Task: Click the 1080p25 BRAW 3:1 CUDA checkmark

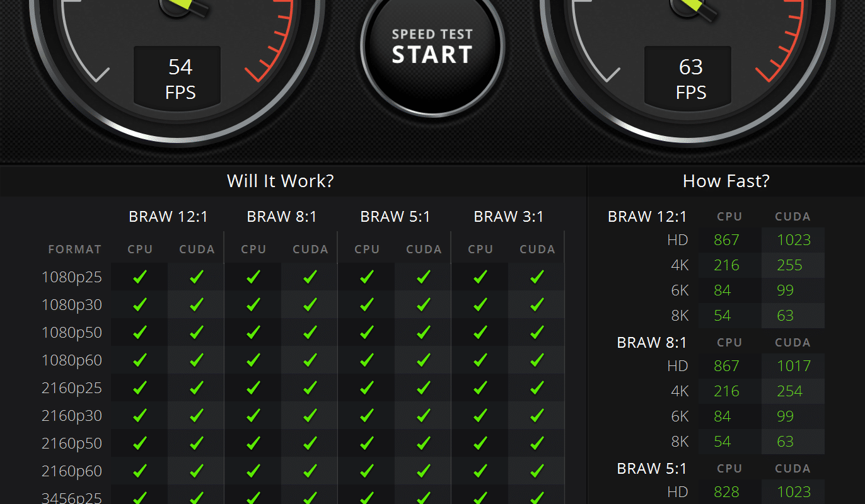Action: (537, 277)
